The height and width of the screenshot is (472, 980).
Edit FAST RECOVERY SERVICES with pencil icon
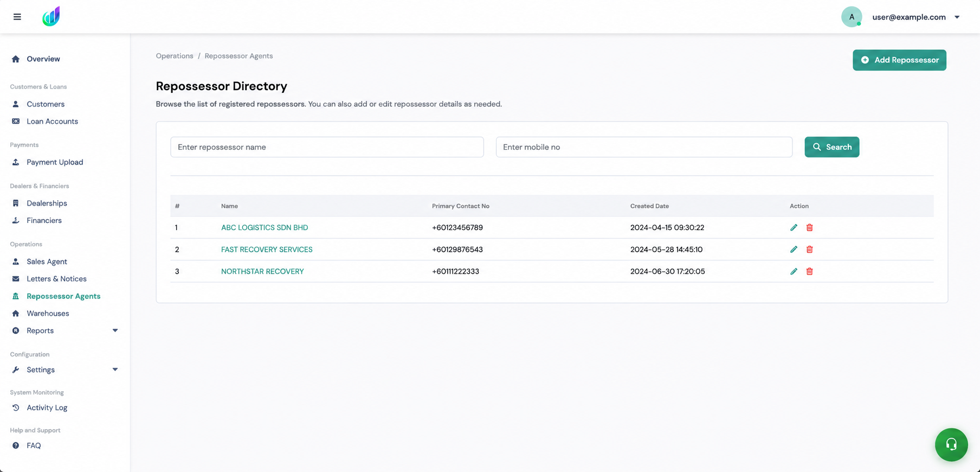coord(794,250)
